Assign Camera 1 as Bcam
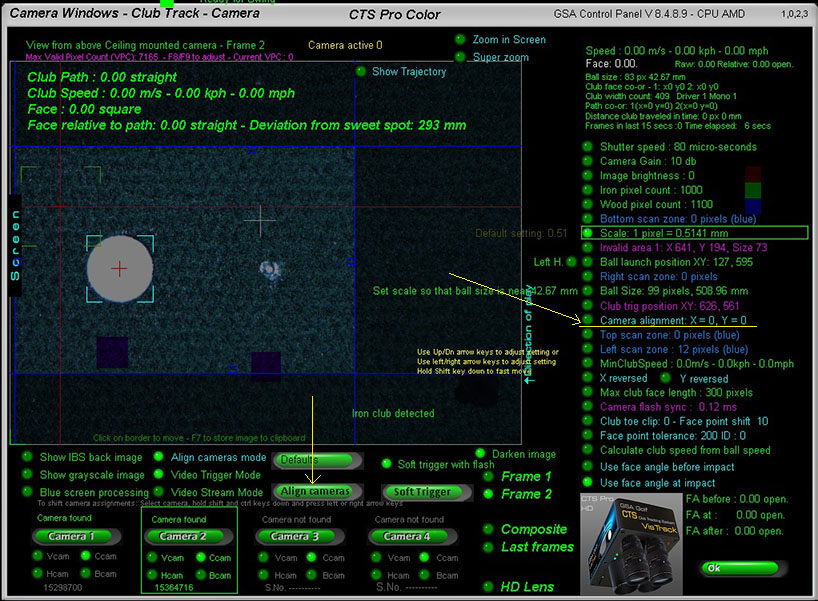 point(86,573)
